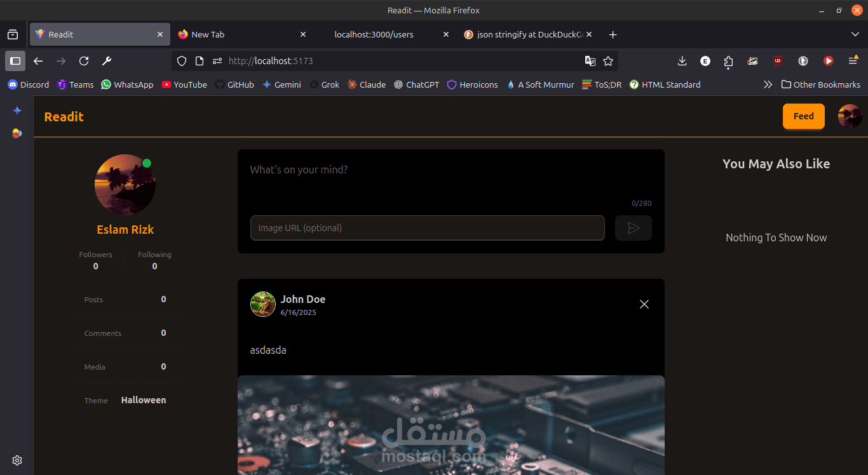This screenshot has width=868, height=475.
Task: Click Eslam Rizk profile name
Action: pos(125,230)
